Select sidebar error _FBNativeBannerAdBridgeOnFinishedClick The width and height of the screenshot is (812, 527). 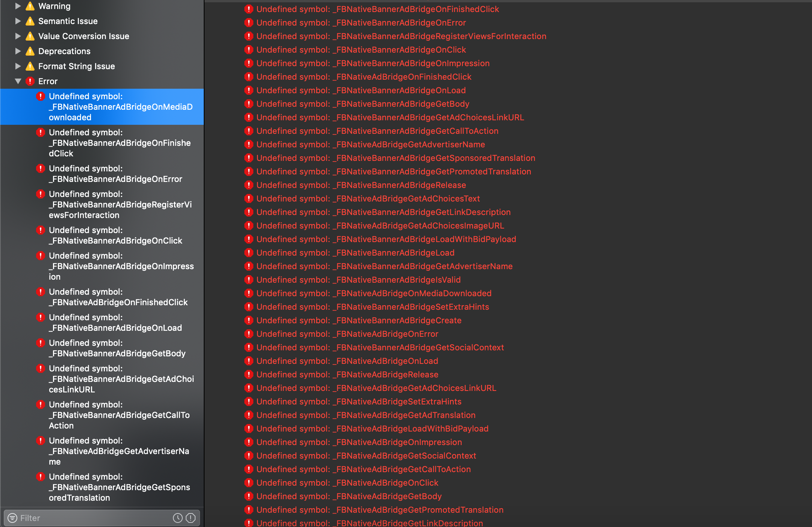pos(102,143)
